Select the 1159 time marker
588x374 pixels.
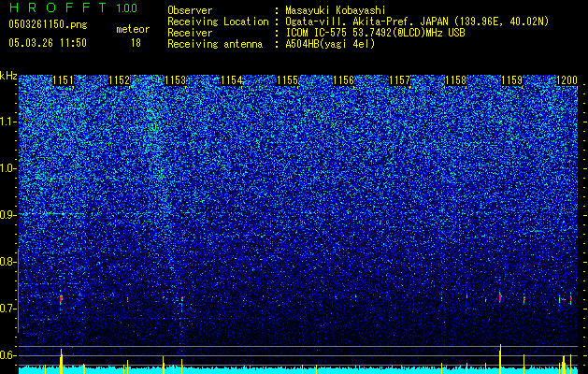[x=512, y=80]
